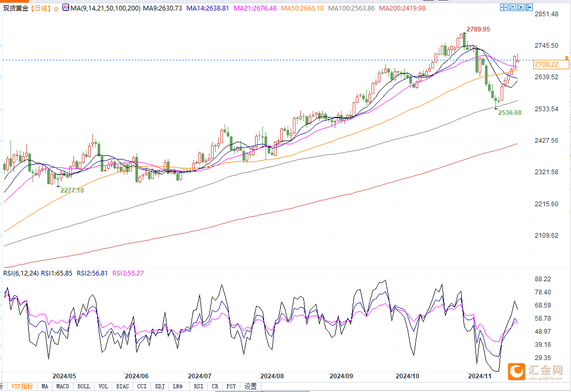
Task: Click the 2789.95 high price marker
Action: pos(479,29)
